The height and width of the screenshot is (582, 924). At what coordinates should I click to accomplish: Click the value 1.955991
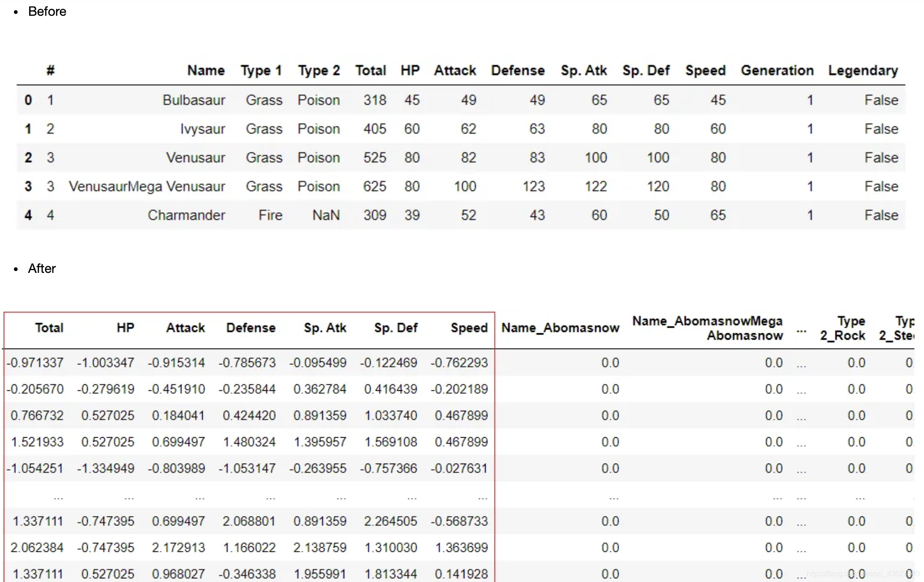[x=320, y=574]
